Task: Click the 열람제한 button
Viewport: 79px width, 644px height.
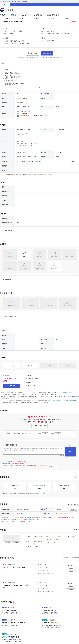Action: 16,543
